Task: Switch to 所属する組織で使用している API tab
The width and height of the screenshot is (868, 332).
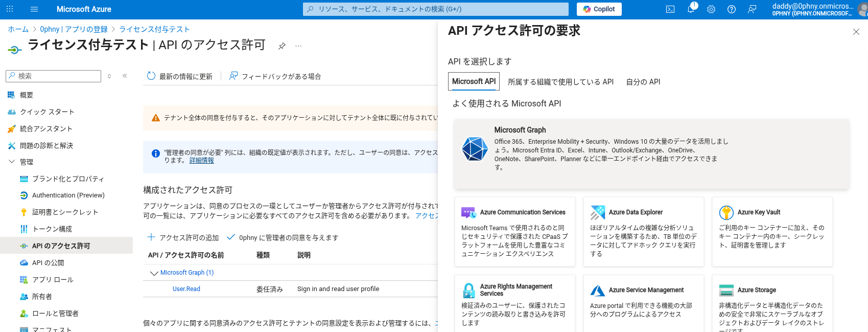Action: coord(560,82)
